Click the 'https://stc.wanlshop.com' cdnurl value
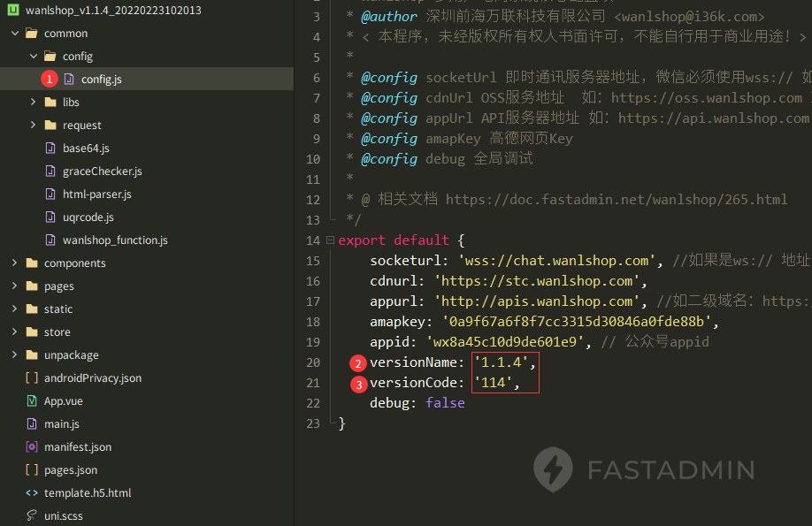The image size is (812, 526). tap(537, 280)
